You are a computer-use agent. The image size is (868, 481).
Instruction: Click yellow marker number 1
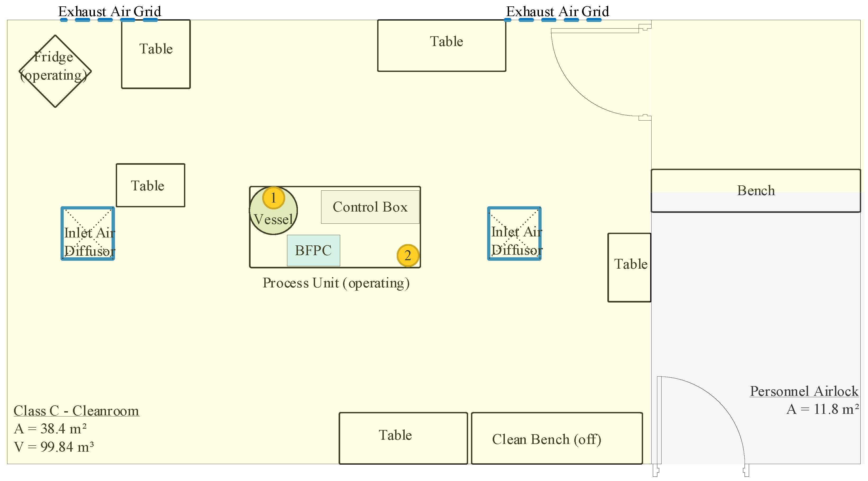pyautogui.click(x=273, y=198)
